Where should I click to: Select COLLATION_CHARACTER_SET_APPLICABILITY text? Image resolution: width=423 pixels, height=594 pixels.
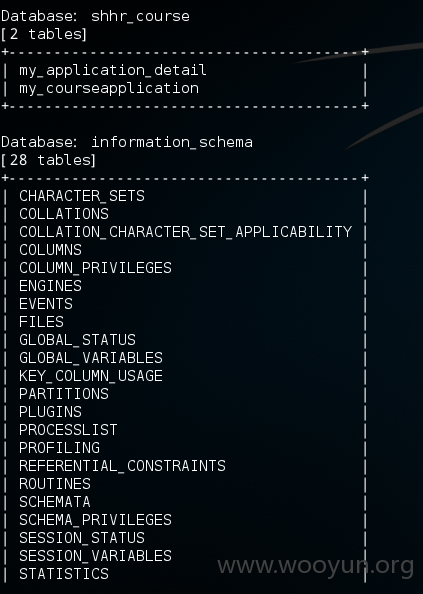pos(186,232)
